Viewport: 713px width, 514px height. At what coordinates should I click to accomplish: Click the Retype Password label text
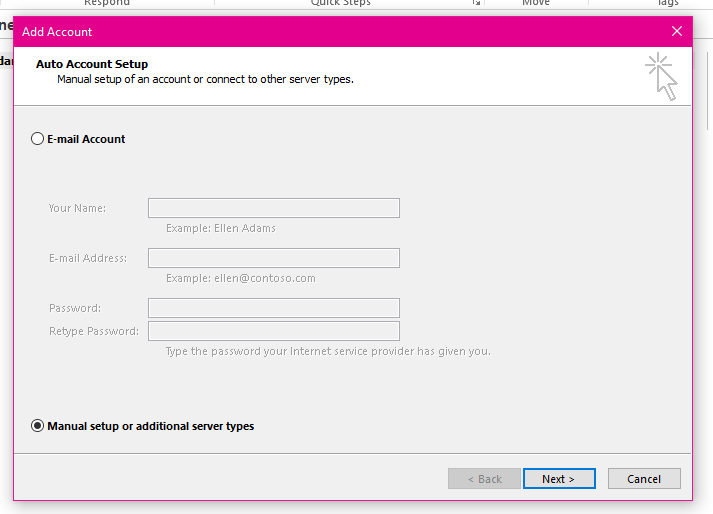click(94, 331)
